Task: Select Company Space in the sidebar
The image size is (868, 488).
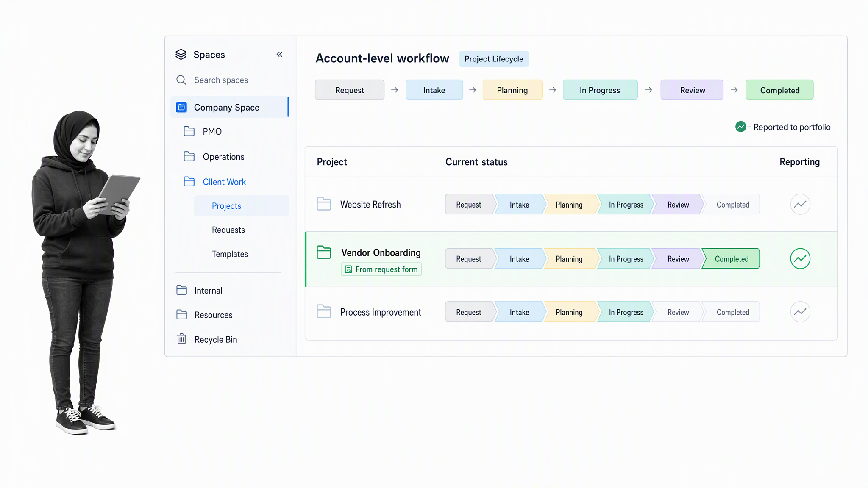Action: pyautogui.click(x=230, y=107)
